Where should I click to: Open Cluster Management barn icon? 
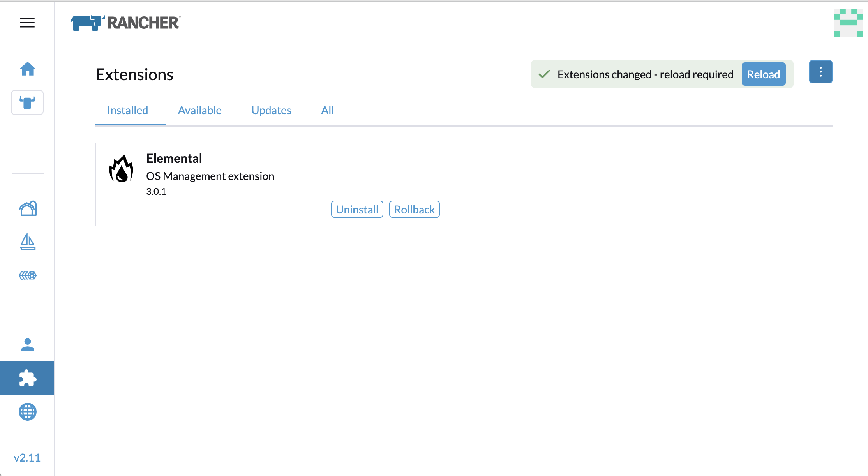[x=28, y=208]
